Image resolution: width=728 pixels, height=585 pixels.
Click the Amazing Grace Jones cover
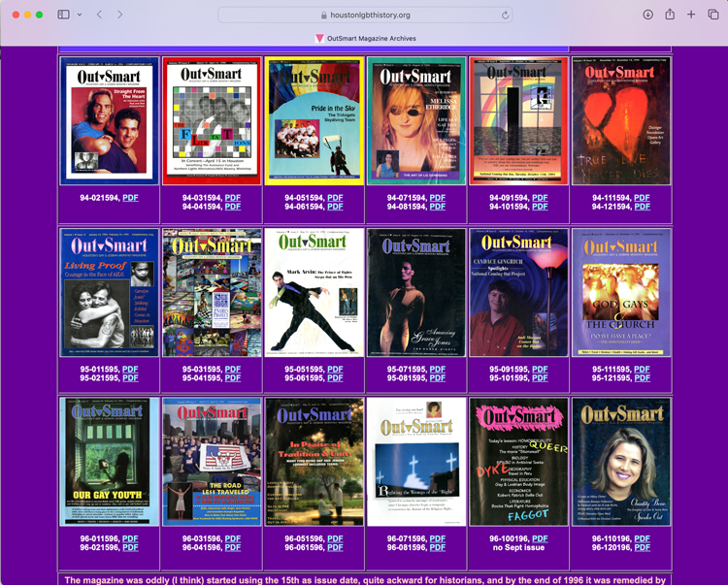pyautogui.click(x=416, y=292)
